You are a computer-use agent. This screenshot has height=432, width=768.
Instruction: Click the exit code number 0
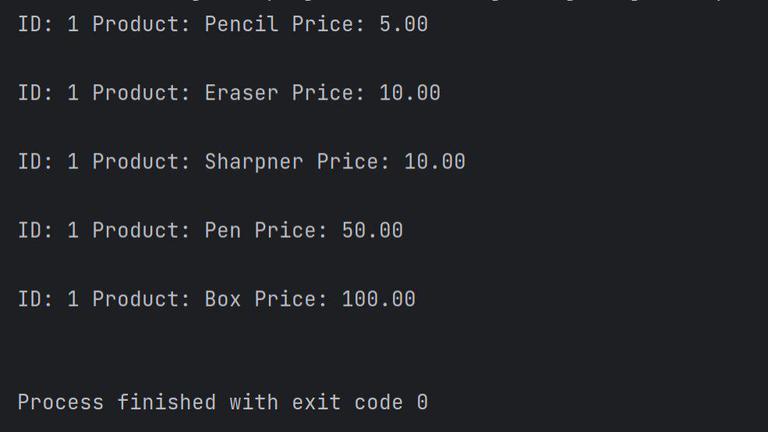click(422, 403)
